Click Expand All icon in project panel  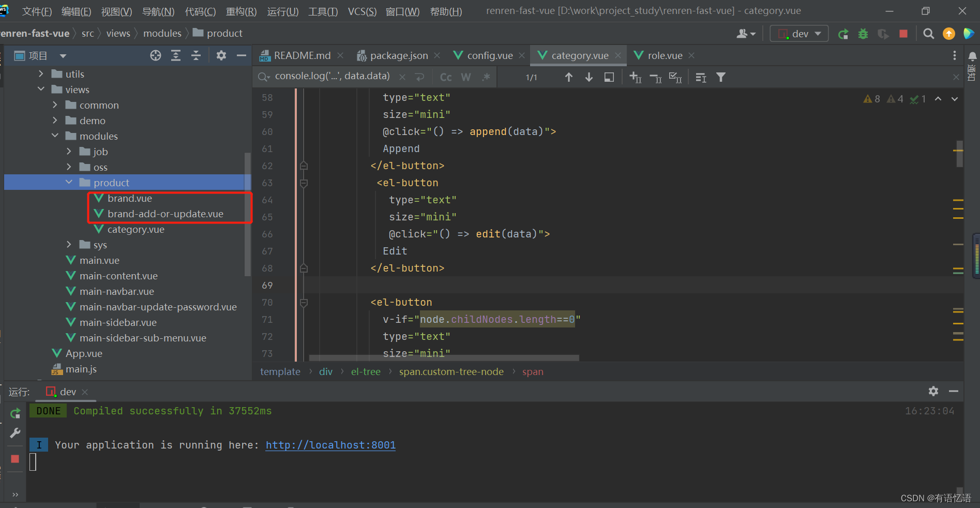click(x=176, y=55)
